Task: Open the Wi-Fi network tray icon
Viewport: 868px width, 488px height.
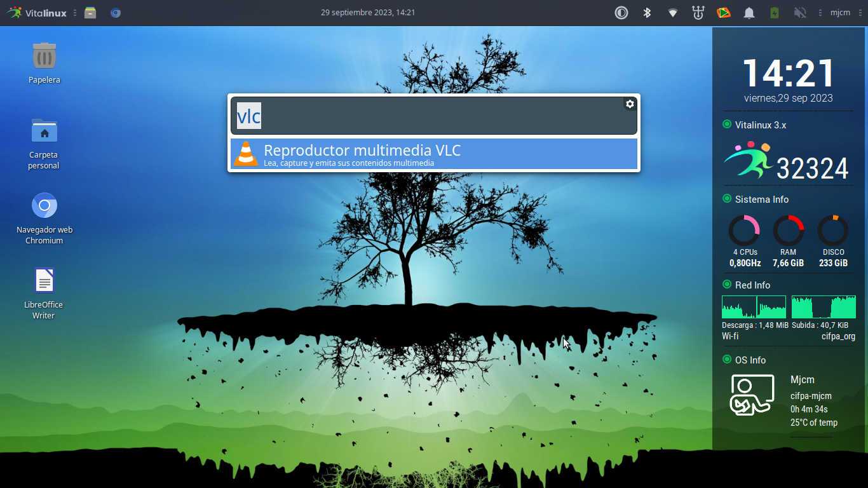Action: [672, 13]
